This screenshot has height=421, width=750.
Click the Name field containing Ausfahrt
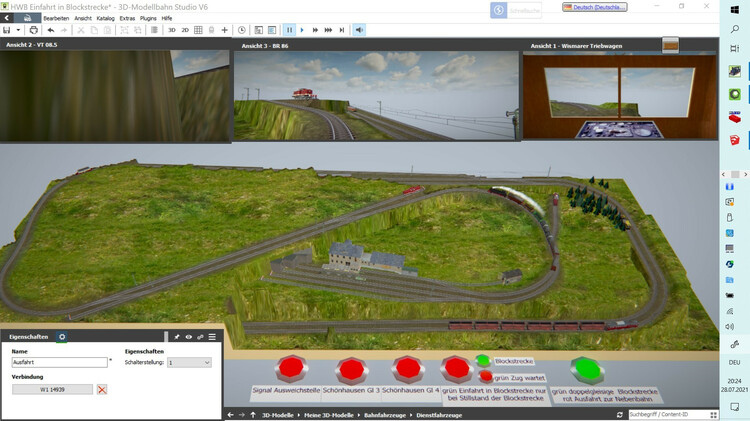coord(58,362)
